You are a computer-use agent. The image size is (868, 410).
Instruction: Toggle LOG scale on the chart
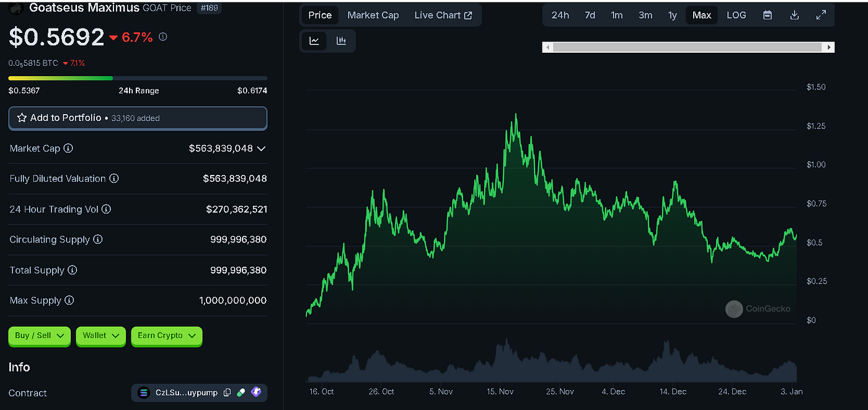[x=737, y=15]
